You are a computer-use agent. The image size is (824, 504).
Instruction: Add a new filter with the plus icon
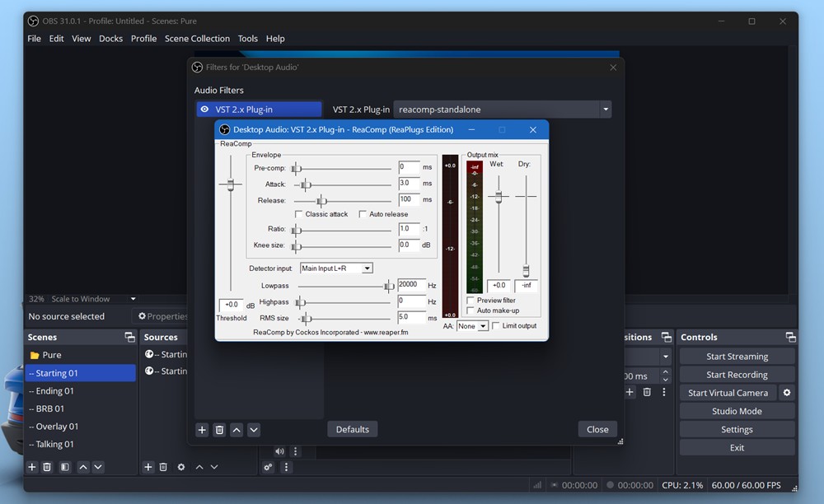point(201,429)
